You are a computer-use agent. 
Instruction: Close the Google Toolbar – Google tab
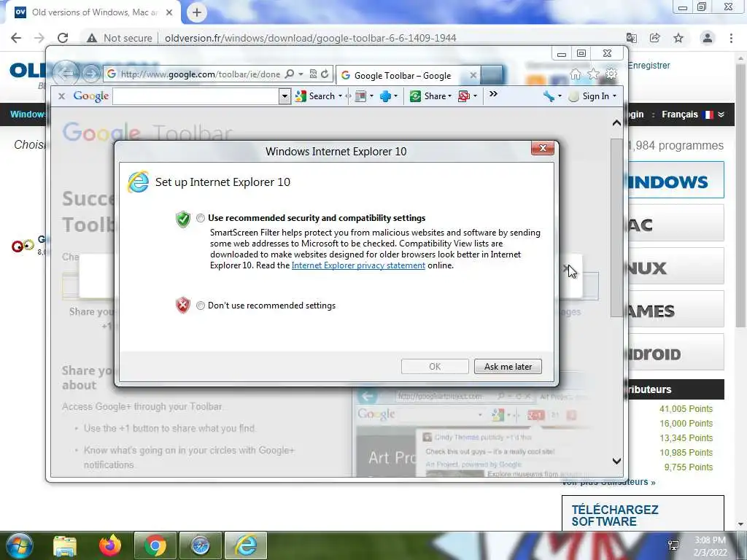coord(473,75)
